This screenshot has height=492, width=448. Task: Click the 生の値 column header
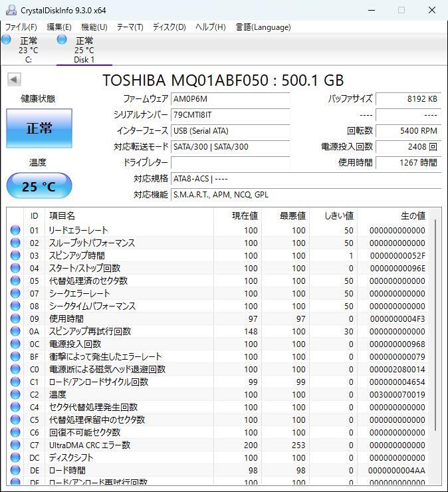tap(413, 215)
